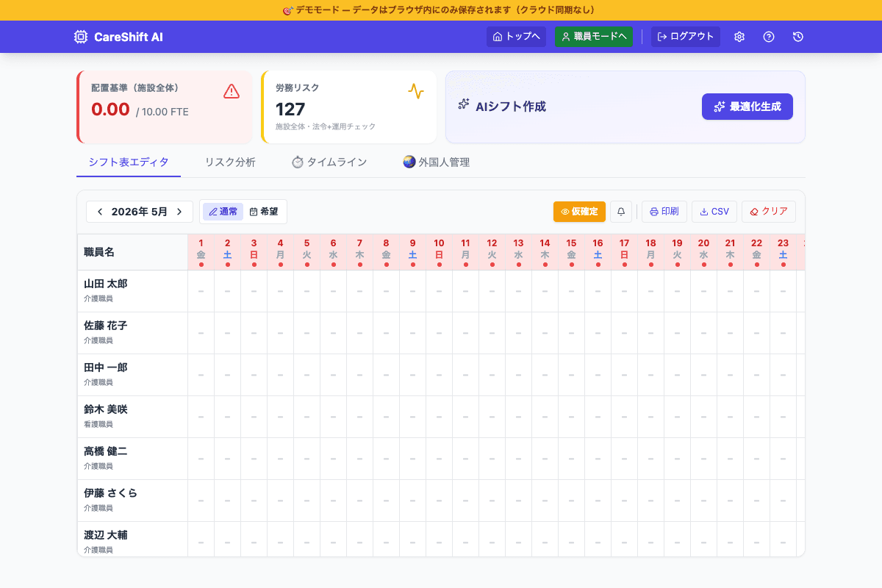Open the history clock icon
Screen dimensions: 882x588
[798, 37]
